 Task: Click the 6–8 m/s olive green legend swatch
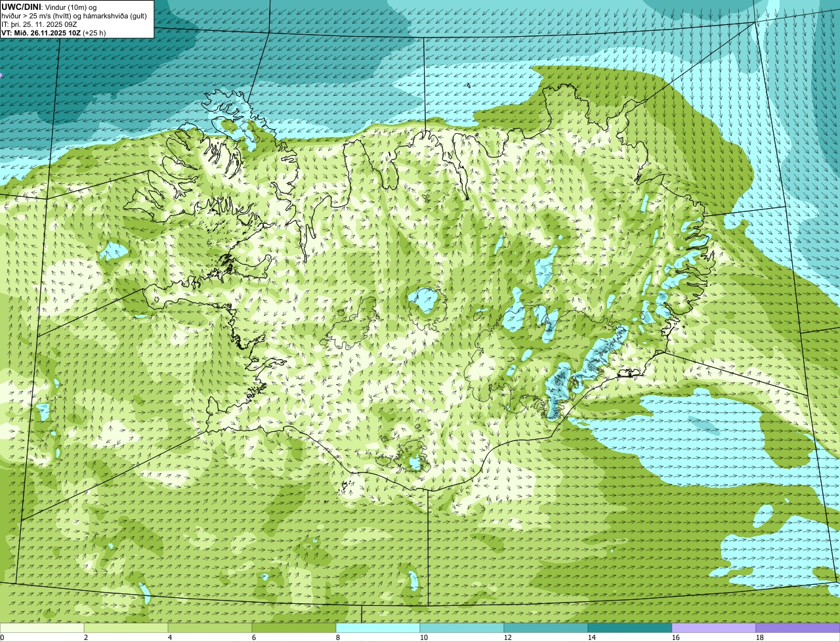coord(294,628)
